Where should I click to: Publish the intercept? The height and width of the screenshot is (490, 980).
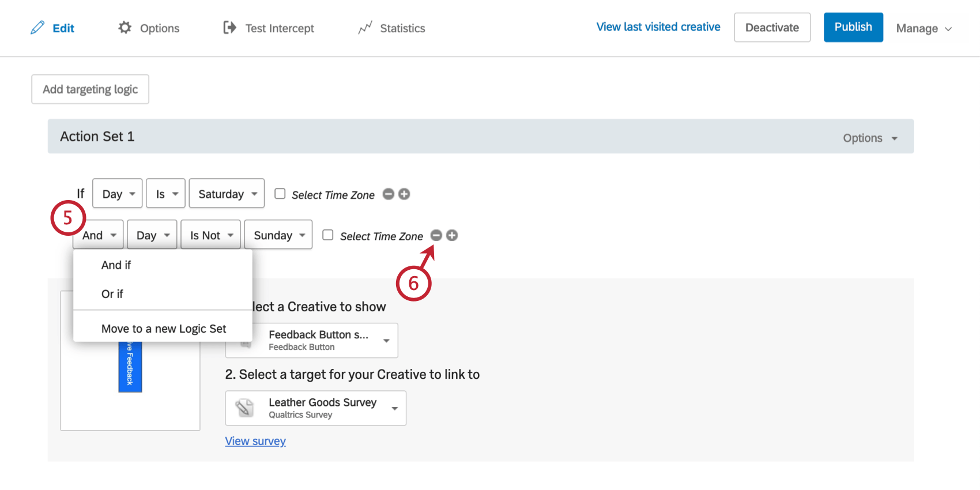853,27
